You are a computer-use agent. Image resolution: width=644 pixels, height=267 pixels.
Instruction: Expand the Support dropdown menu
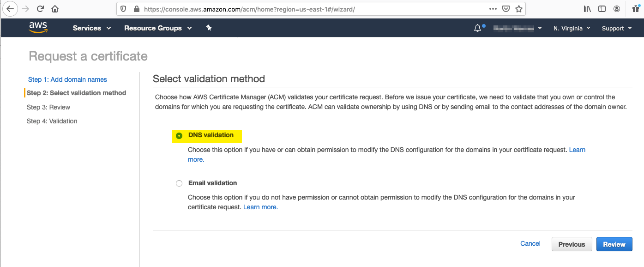pyautogui.click(x=616, y=28)
